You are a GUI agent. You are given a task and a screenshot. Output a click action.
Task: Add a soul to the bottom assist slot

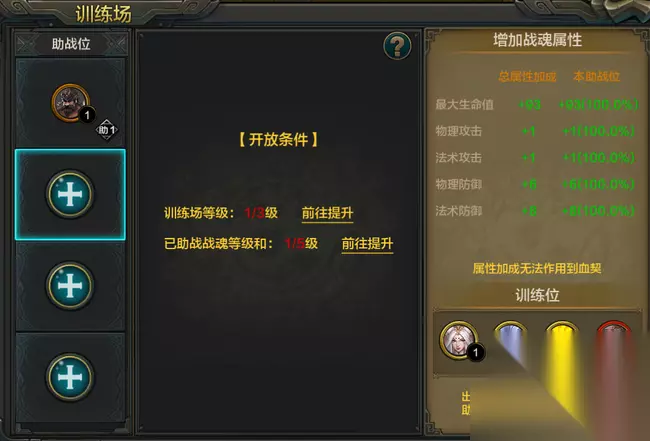click(70, 377)
